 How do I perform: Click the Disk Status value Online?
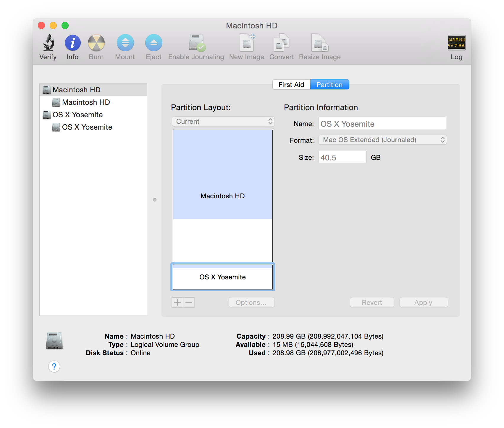140,353
